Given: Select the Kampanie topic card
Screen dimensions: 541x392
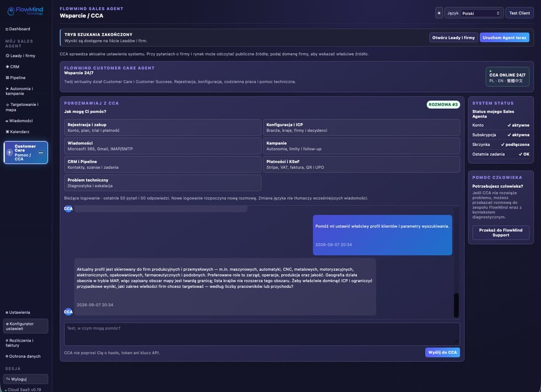Looking at the screenshot, I should (x=361, y=146).
